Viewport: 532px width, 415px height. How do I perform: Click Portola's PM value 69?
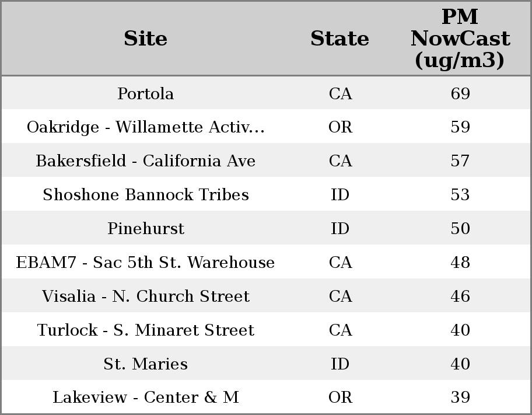click(x=460, y=93)
